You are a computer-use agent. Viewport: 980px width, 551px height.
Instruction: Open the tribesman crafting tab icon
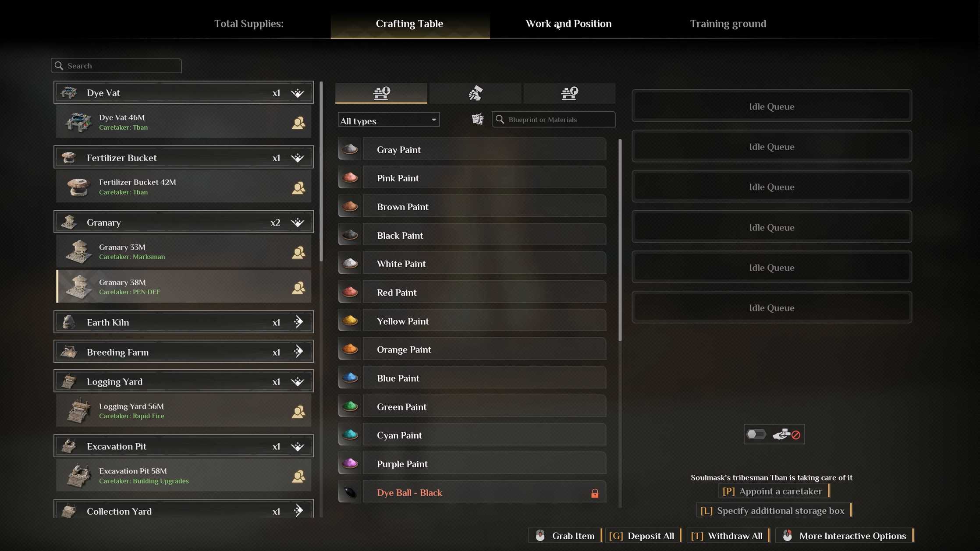click(x=476, y=93)
